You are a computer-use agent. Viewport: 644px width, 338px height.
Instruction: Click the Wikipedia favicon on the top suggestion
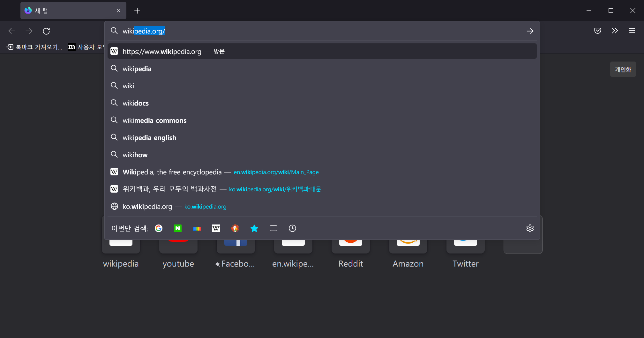(114, 51)
